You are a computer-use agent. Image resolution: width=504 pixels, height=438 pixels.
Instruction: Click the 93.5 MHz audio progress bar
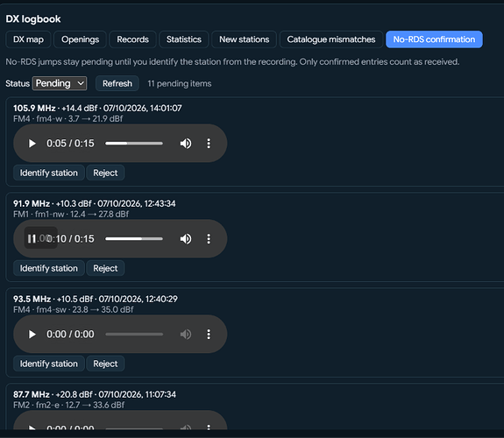click(x=134, y=335)
